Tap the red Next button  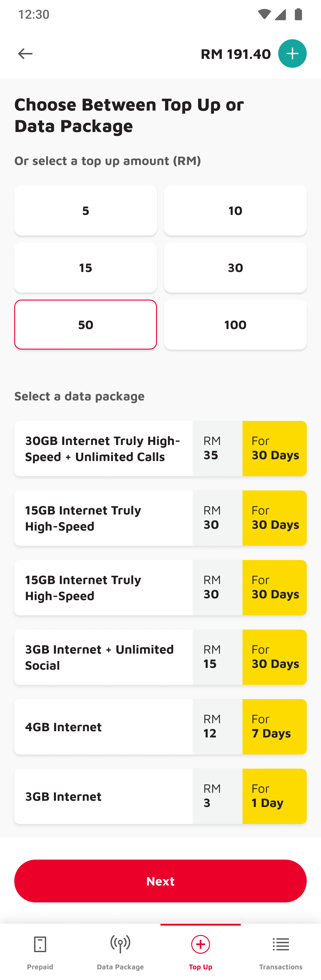coord(160,881)
